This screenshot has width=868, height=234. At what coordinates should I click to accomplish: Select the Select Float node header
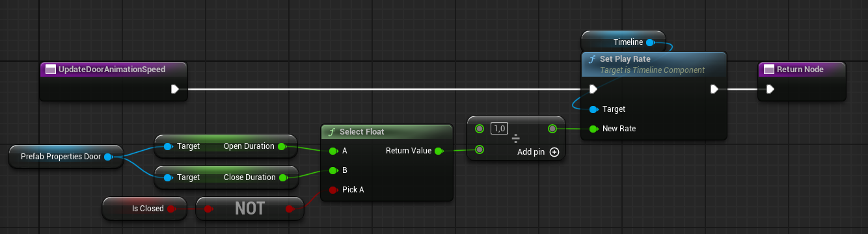pyautogui.click(x=387, y=132)
